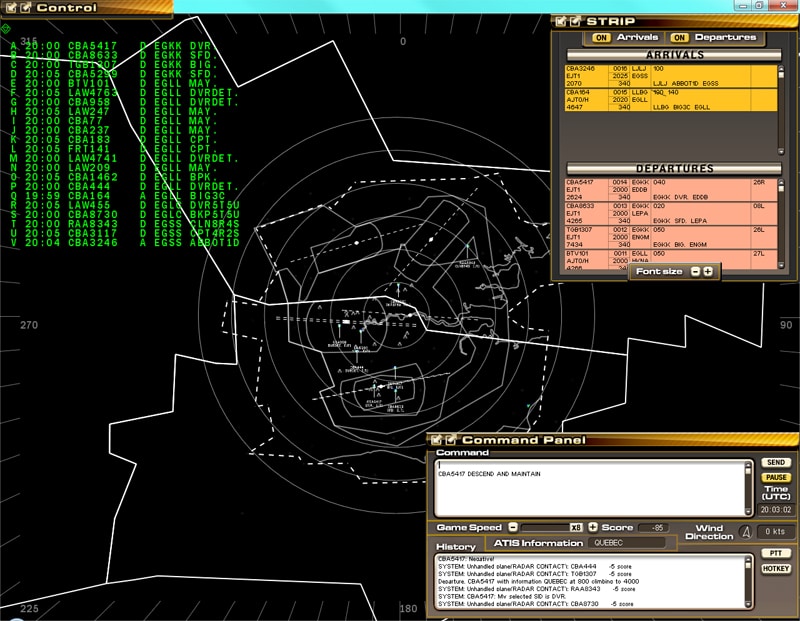
Task: Toggle the Arrivals ON switch
Action: pyautogui.click(x=602, y=38)
